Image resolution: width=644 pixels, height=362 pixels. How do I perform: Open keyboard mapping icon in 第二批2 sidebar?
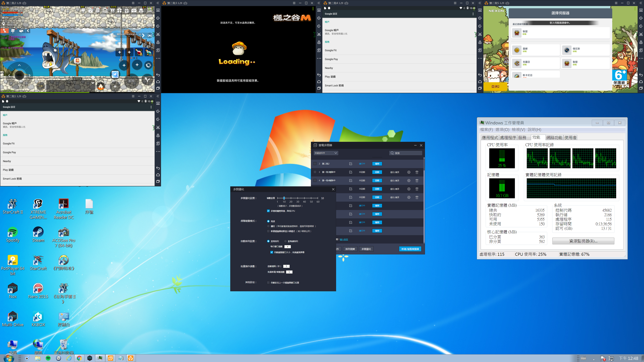tap(158, 10)
